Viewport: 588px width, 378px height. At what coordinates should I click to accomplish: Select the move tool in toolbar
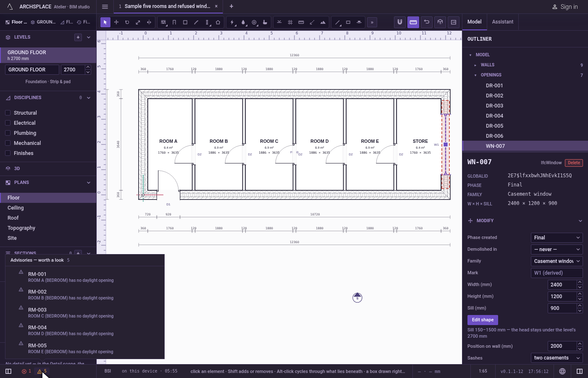pyautogui.click(x=116, y=22)
